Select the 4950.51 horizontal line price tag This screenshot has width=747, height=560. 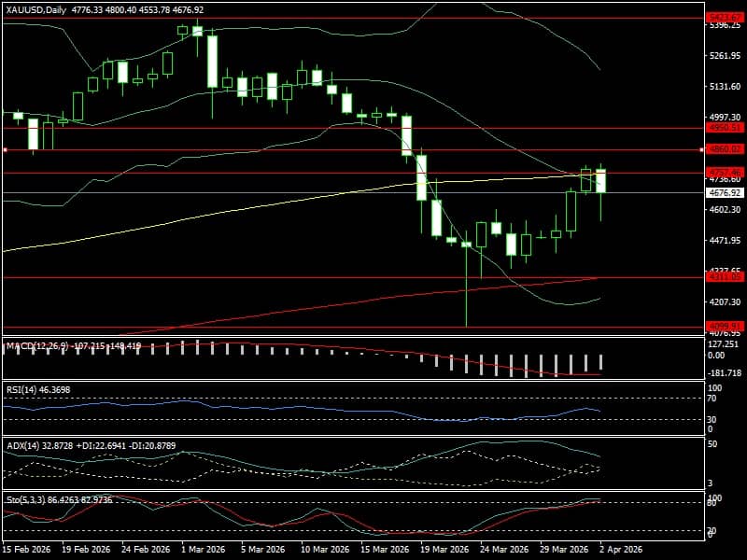tap(724, 128)
